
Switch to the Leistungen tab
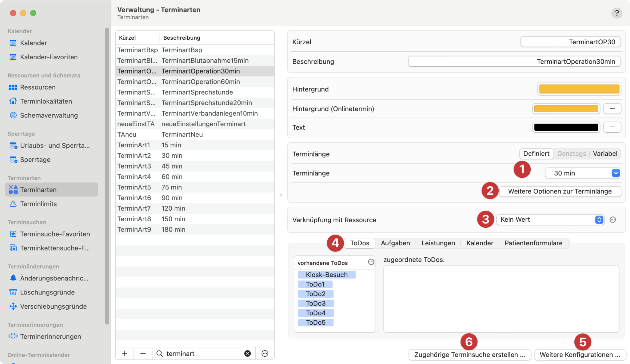pyautogui.click(x=438, y=243)
